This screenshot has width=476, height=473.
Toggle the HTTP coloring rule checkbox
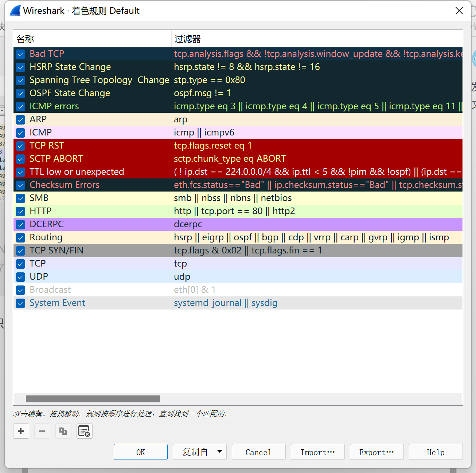pos(20,211)
